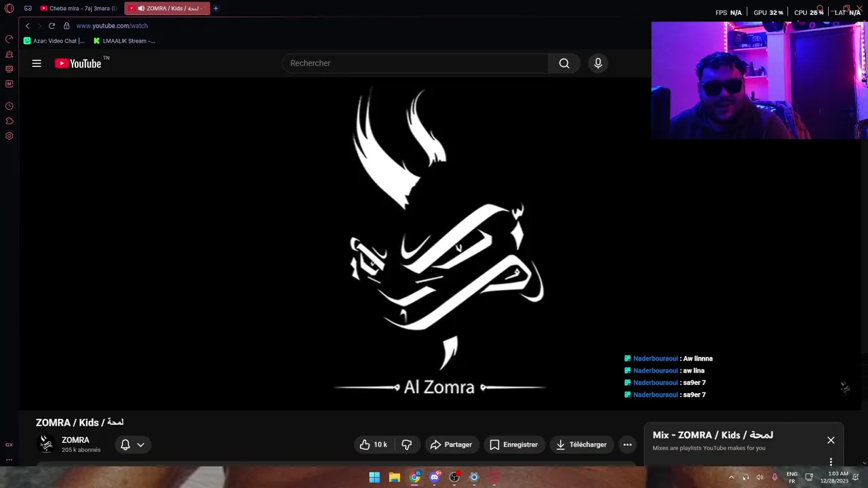Click Naderbouraoui beside 'Aw linnna' in chat
Viewport: 868px width, 488px height.
click(655, 359)
